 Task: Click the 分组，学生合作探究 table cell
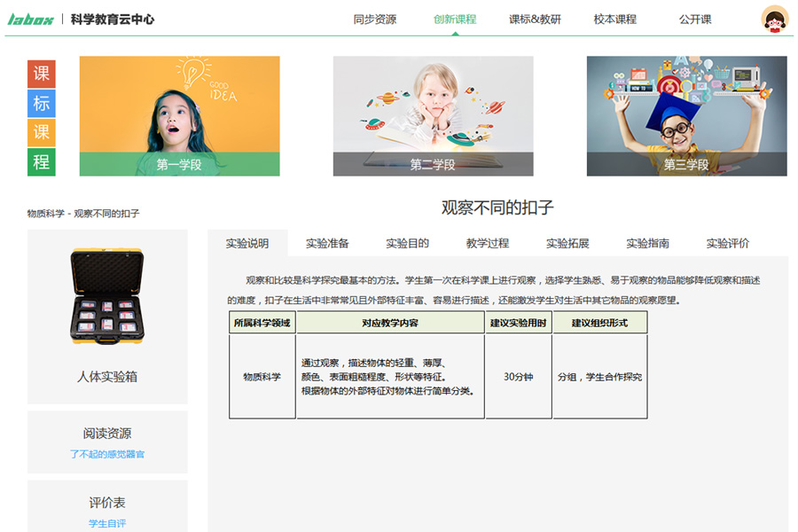600,377
